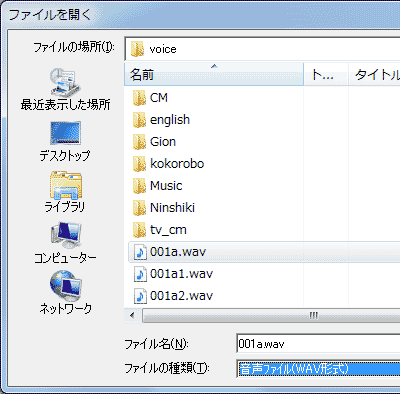This screenshot has width=400, height=394.
Task: Click the ファイル名 input field
Action: point(318,344)
